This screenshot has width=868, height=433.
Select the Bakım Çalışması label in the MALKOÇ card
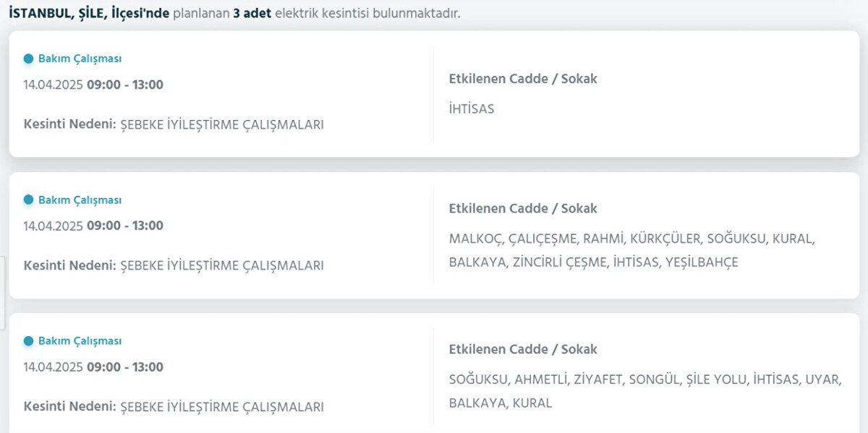80,200
